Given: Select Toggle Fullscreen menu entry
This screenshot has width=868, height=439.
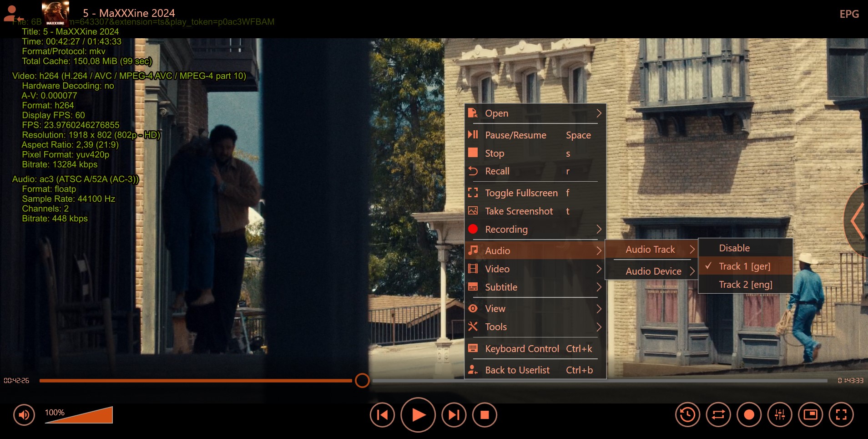Looking at the screenshot, I should (x=535, y=193).
